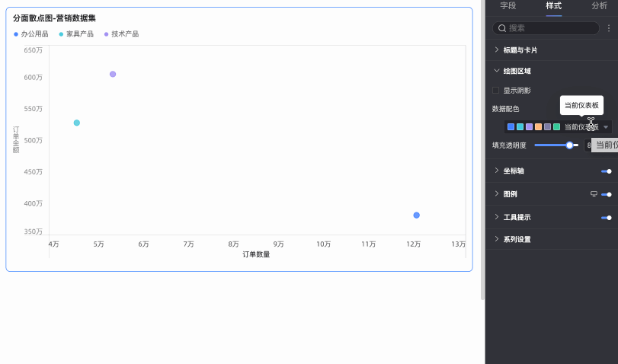Click the magnifier icon in search box
The width and height of the screenshot is (618, 364).
pyautogui.click(x=501, y=28)
